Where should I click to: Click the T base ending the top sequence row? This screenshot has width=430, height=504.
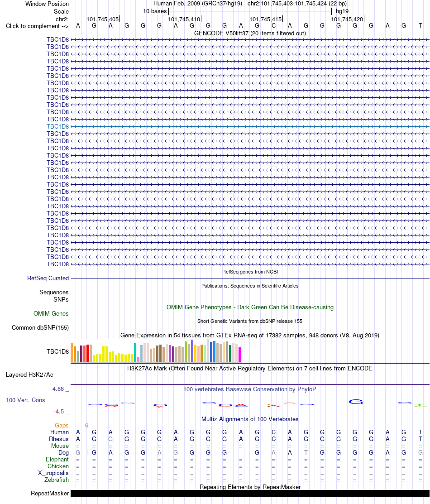[x=420, y=26]
